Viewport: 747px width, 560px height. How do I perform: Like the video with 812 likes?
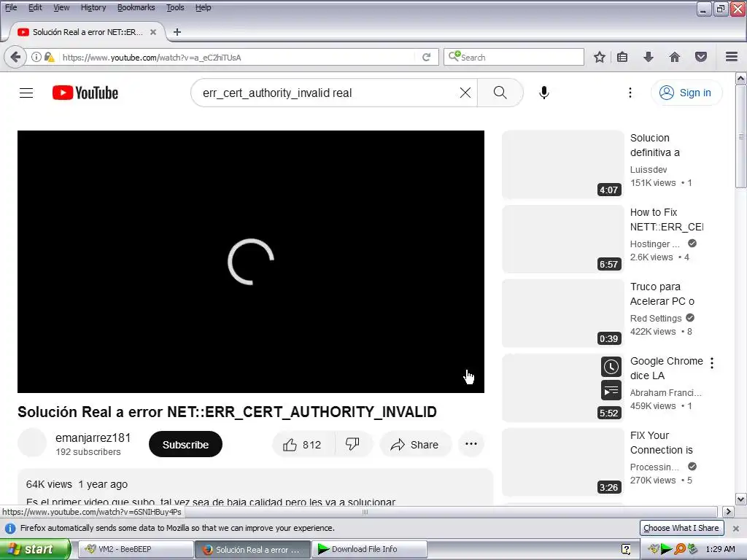click(303, 445)
